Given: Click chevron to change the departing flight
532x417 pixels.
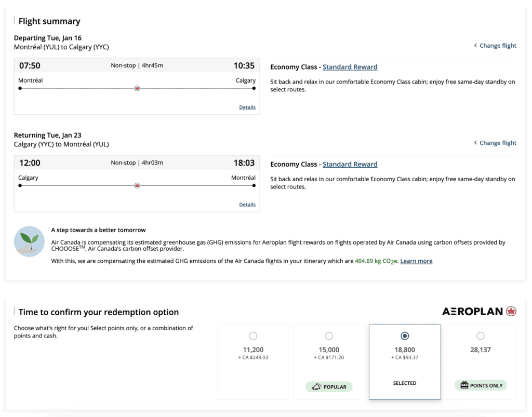Looking at the screenshot, I should tap(475, 46).
